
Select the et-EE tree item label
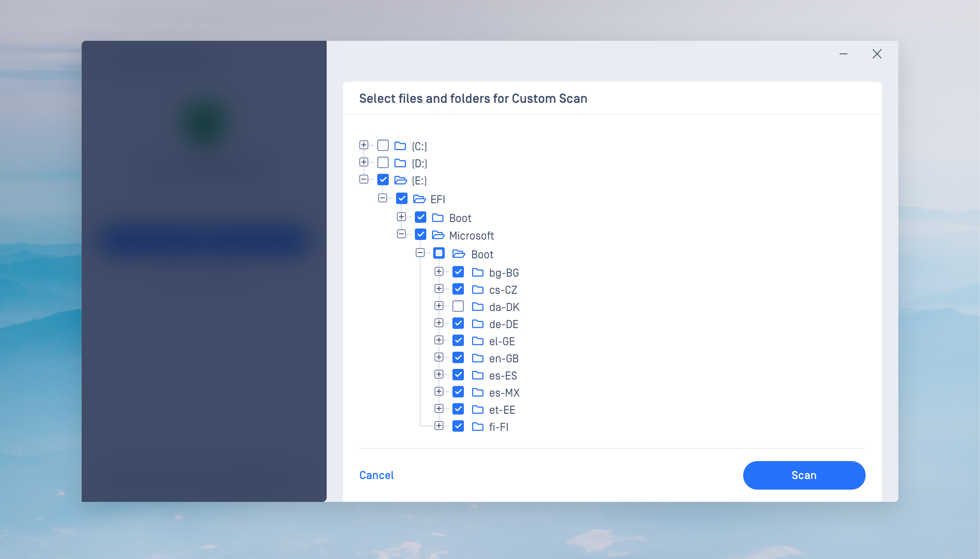click(502, 410)
